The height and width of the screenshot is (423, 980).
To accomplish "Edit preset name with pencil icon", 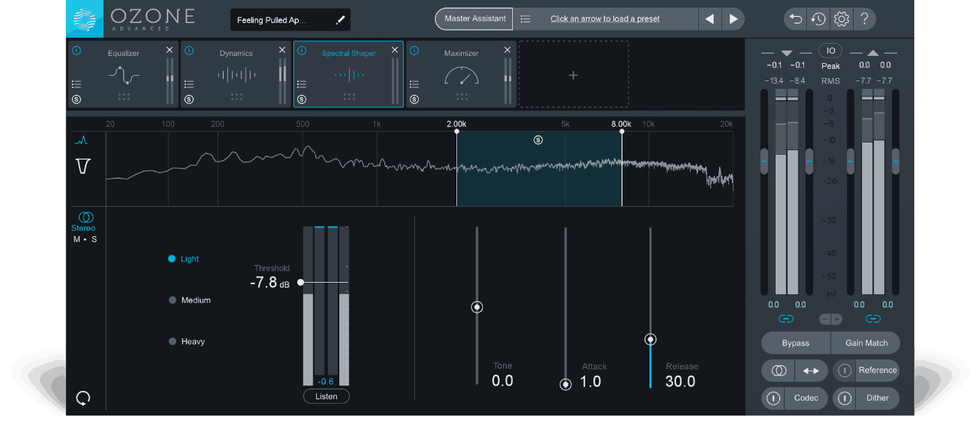I will coord(340,20).
